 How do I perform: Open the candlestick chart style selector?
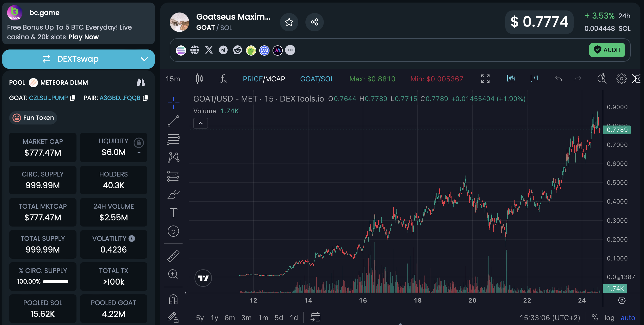200,79
